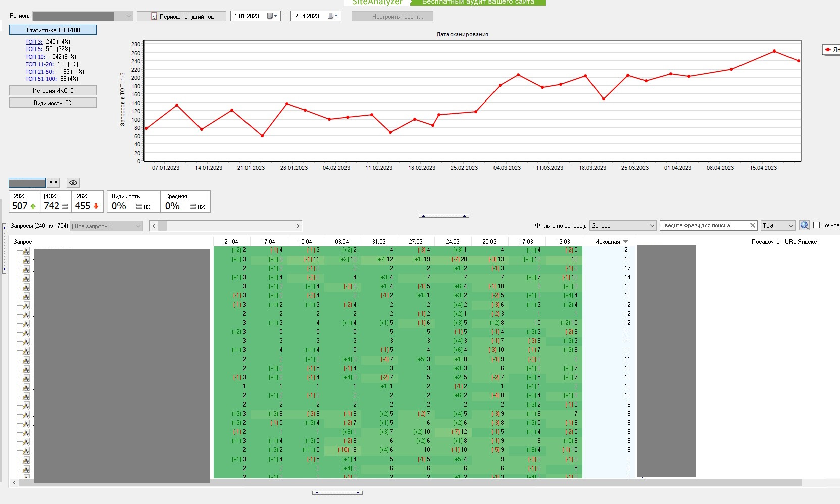Open the calendar for start date 01.01.2023
Image resolution: width=840 pixels, height=504 pixels.
point(272,16)
